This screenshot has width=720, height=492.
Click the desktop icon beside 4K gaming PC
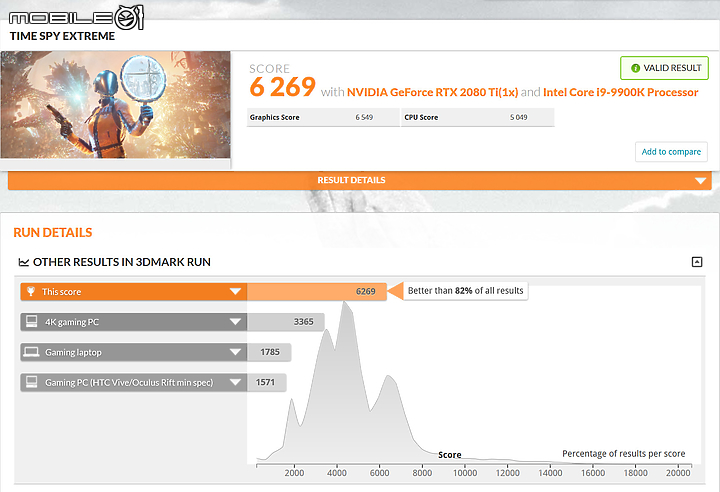pos(31,322)
